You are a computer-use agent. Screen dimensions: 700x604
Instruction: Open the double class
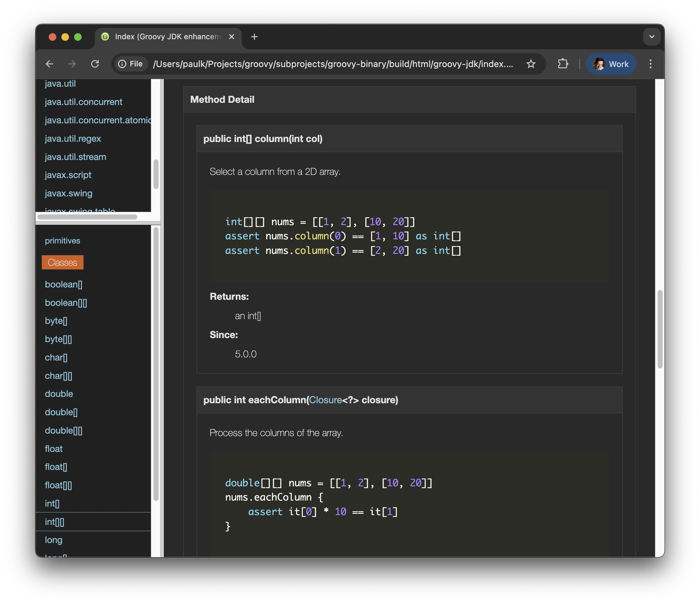point(59,394)
